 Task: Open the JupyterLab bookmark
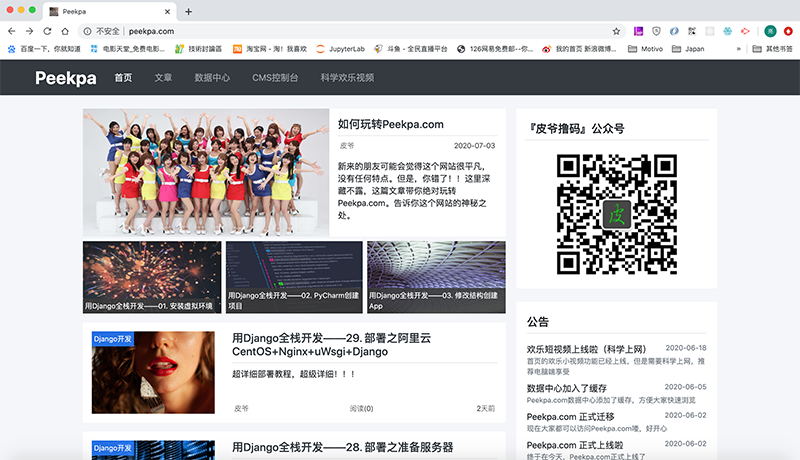tap(340, 49)
